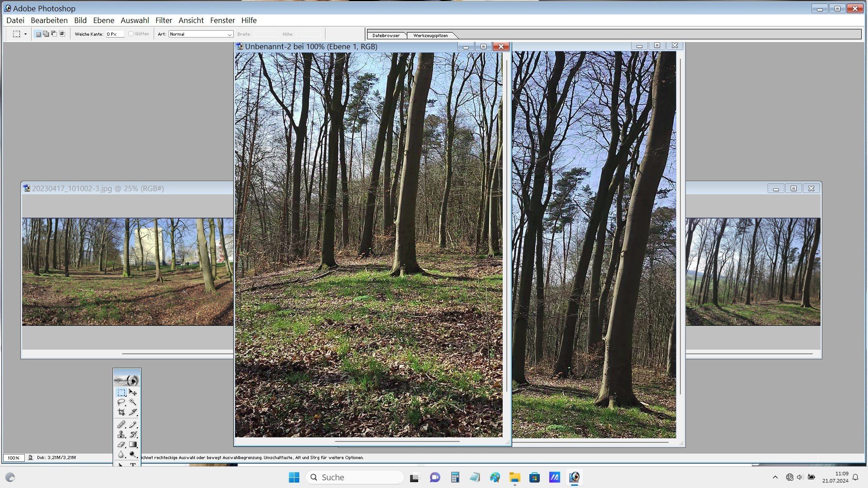This screenshot has width=868, height=488.
Task: Select the Eraser tool
Action: tap(121, 445)
